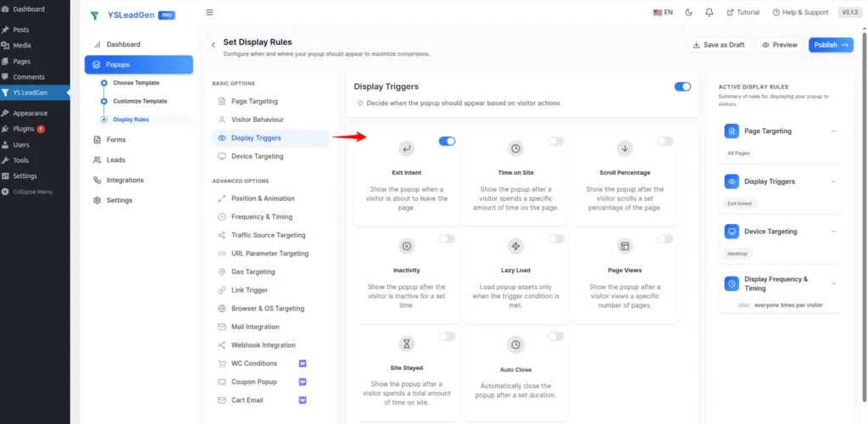Click the Preview button
868x424 pixels.
(x=780, y=45)
